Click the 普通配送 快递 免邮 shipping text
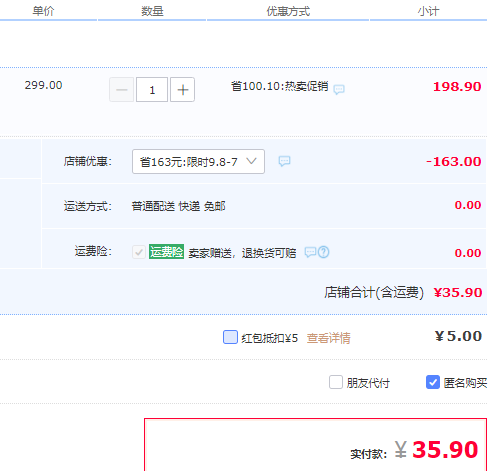Viewport: 492px width, 471px height. click(x=178, y=206)
